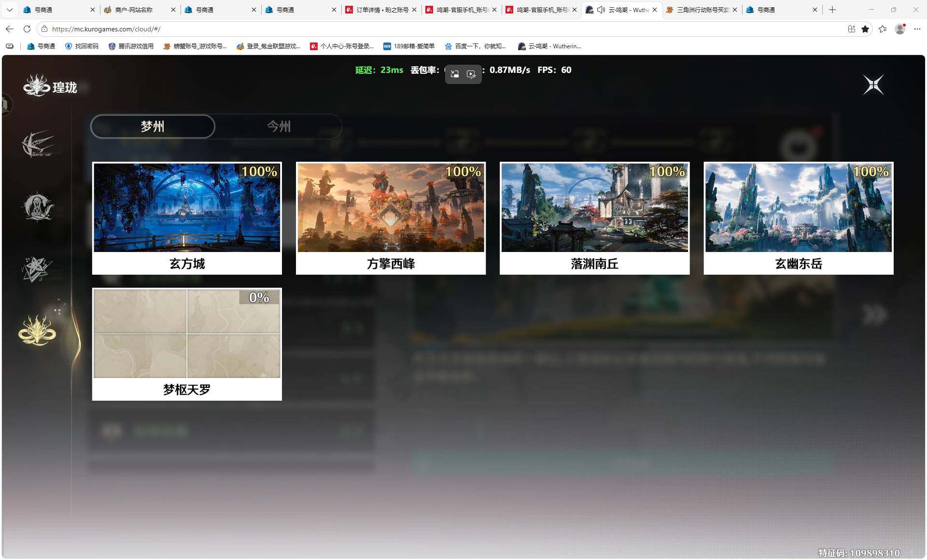927x560 pixels.
Task: Open the 方擎西峰 area card
Action: coord(391,218)
